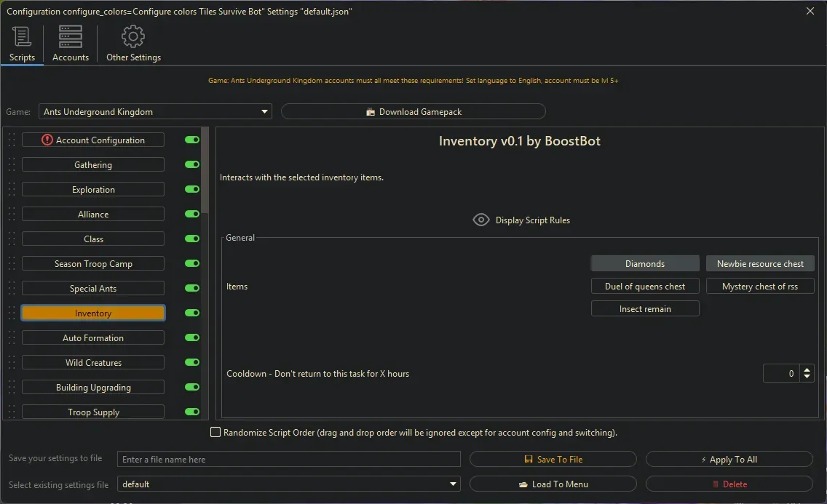The width and height of the screenshot is (827, 504).
Task: Click the Display Script Rules eye icon
Action: coord(480,219)
